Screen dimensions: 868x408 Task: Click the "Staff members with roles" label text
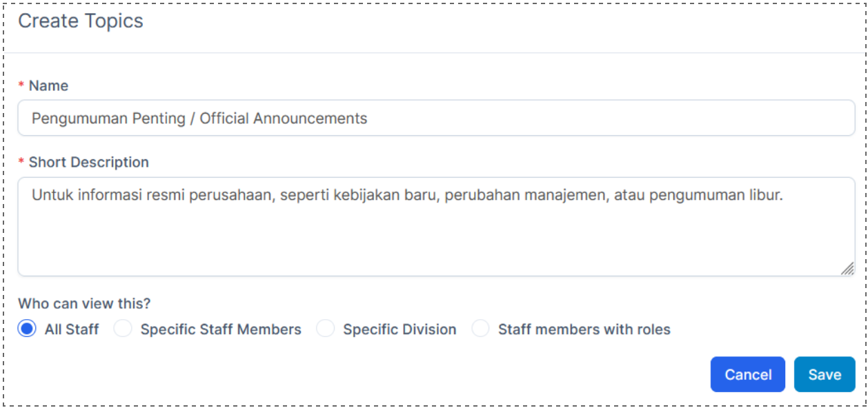click(x=584, y=329)
